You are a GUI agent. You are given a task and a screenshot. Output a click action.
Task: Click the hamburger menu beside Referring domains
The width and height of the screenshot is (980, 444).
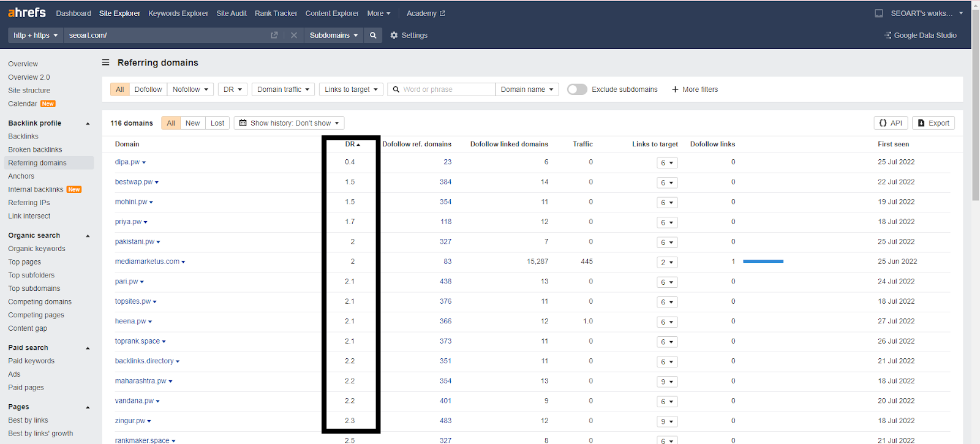pos(105,62)
